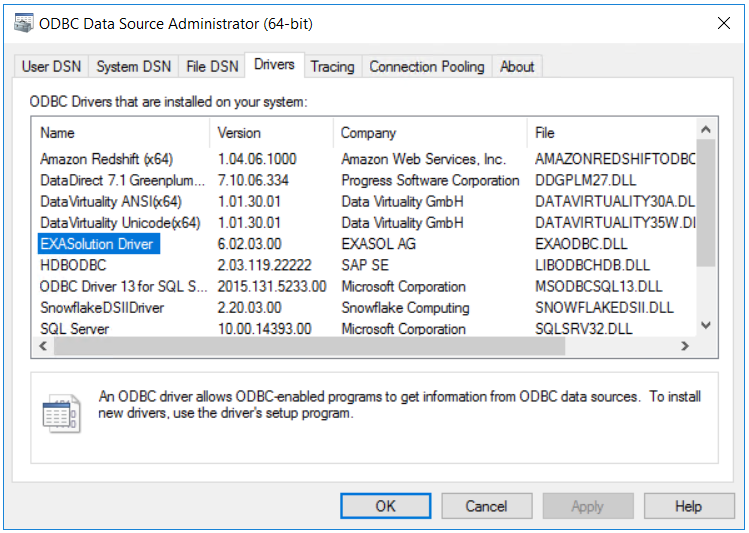The image size is (749, 533).
Task: Click version 7.10.06.334 cell
Action: tap(253, 180)
